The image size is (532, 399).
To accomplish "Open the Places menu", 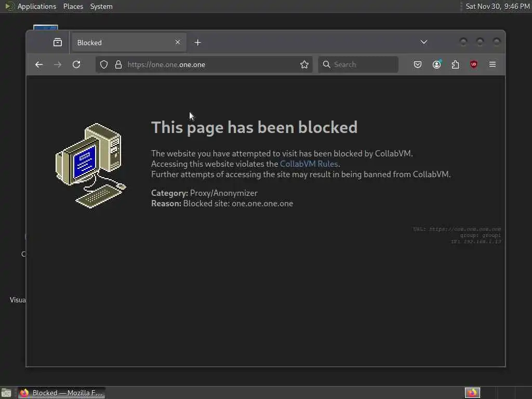I will (73, 6).
